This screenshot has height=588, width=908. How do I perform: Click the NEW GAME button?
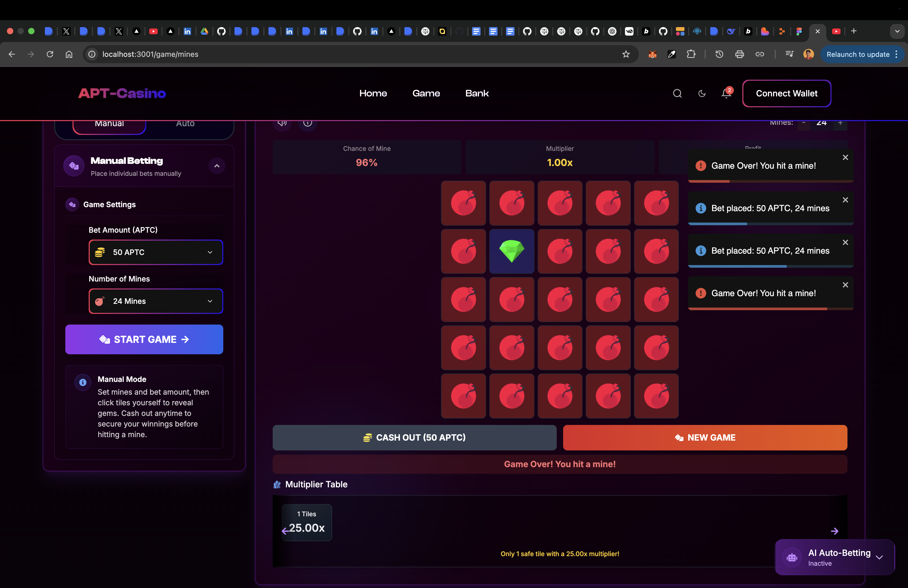[x=705, y=438]
